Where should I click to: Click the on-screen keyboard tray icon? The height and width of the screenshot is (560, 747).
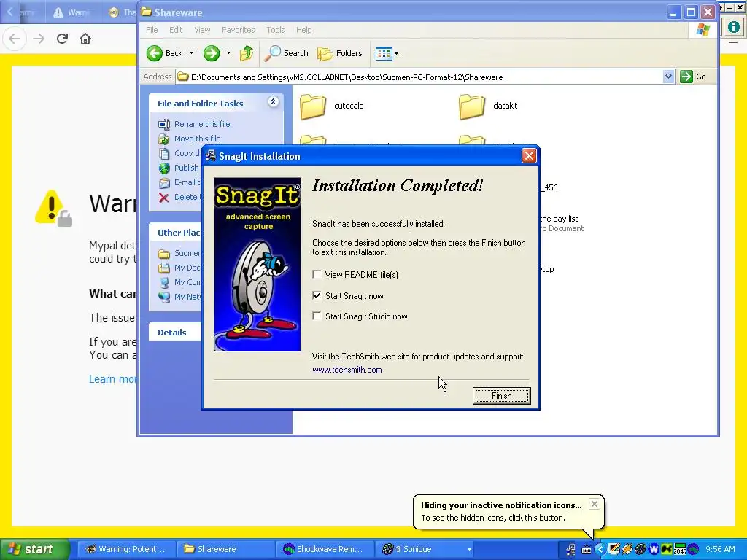point(587,550)
